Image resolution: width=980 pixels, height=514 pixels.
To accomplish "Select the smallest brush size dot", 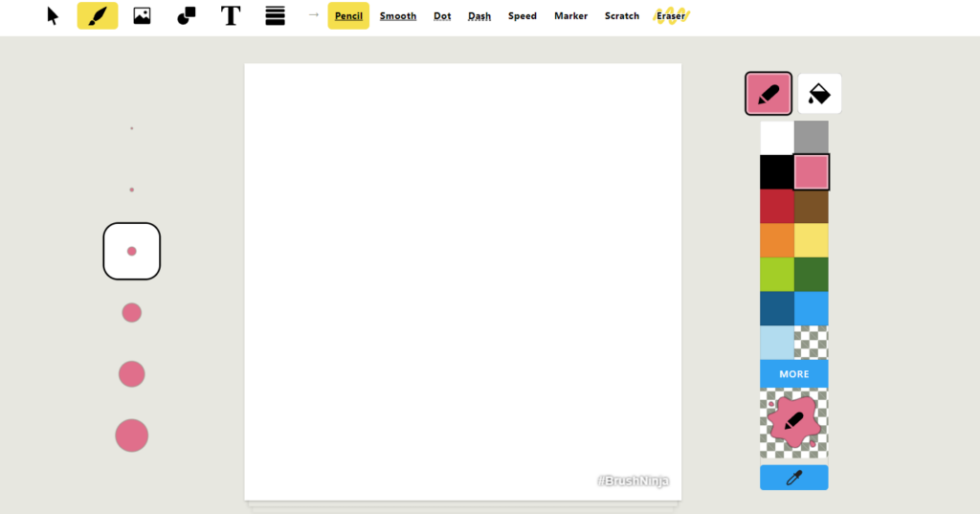I will point(131,128).
